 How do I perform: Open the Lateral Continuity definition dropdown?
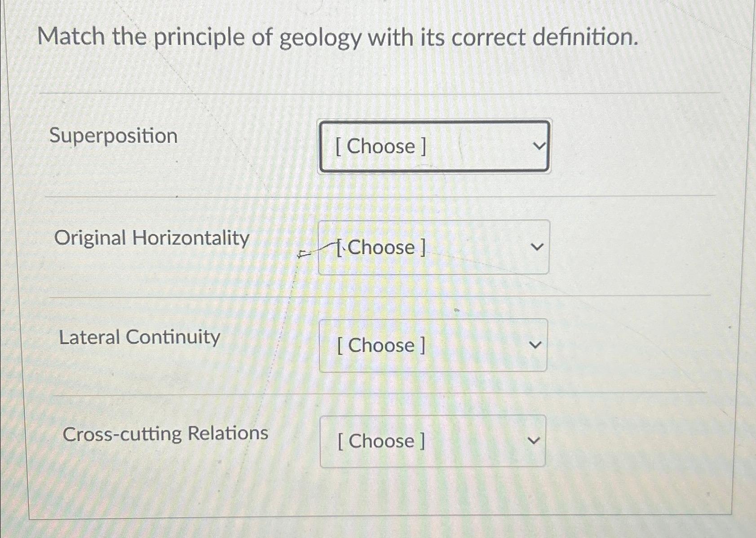[x=433, y=345]
